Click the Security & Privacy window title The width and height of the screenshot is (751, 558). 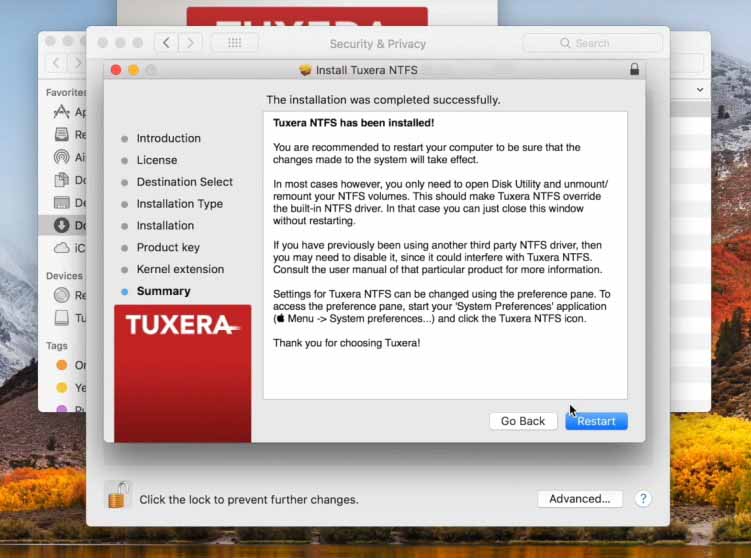(x=377, y=44)
